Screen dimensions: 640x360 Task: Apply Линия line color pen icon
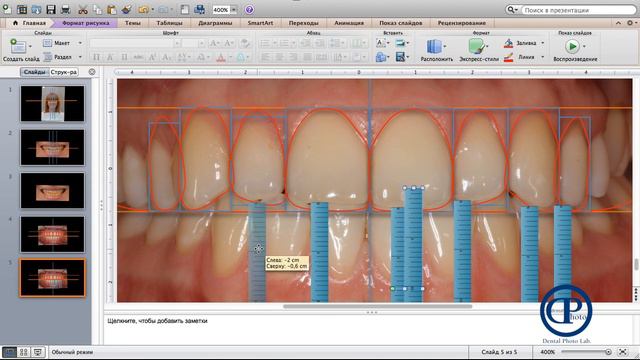click(x=508, y=57)
